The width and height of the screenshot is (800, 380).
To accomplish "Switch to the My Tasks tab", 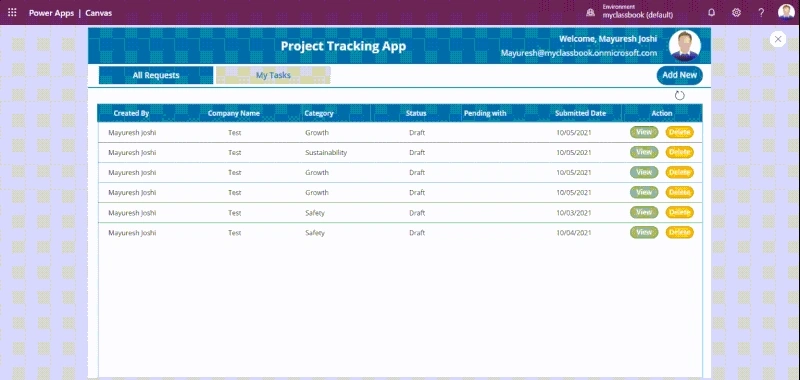I will pyautogui.click(x=273, y=75).
